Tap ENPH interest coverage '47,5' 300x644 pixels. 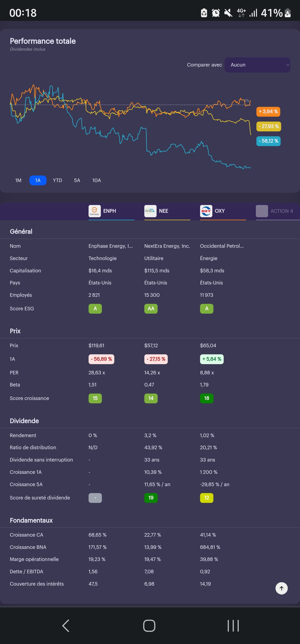(93, 584)
